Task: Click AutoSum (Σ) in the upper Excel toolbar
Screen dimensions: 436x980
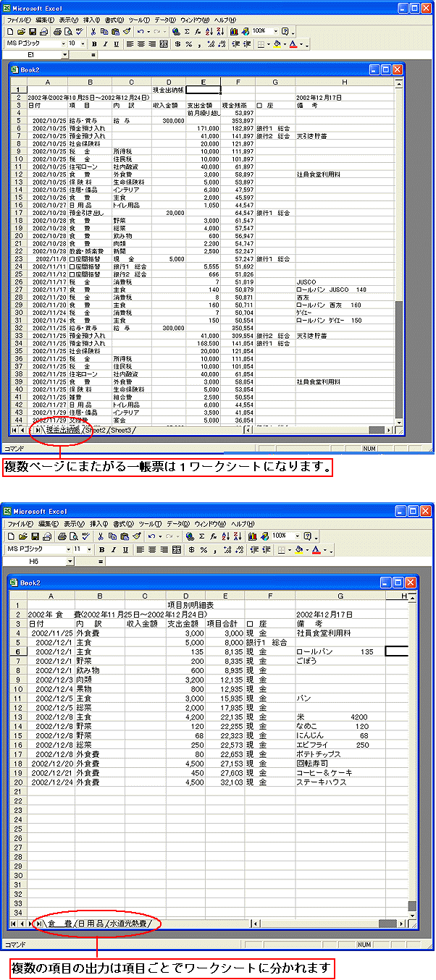Action: 187,32
